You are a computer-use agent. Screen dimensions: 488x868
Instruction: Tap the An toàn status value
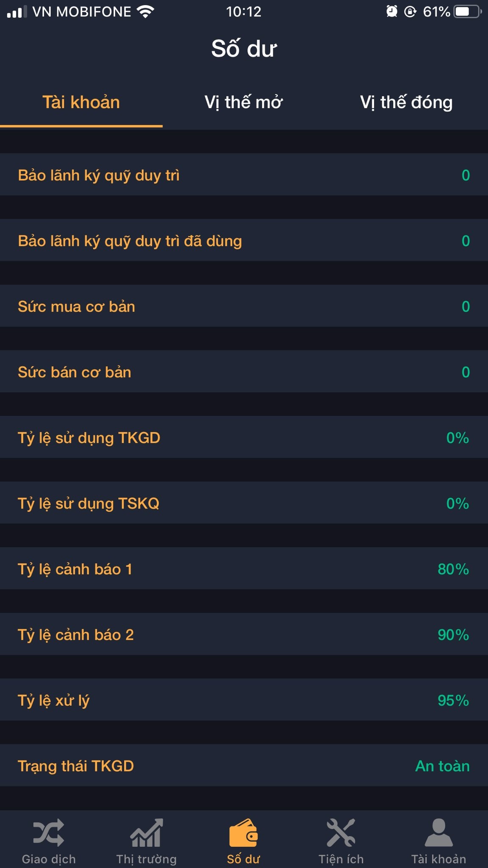442,766
